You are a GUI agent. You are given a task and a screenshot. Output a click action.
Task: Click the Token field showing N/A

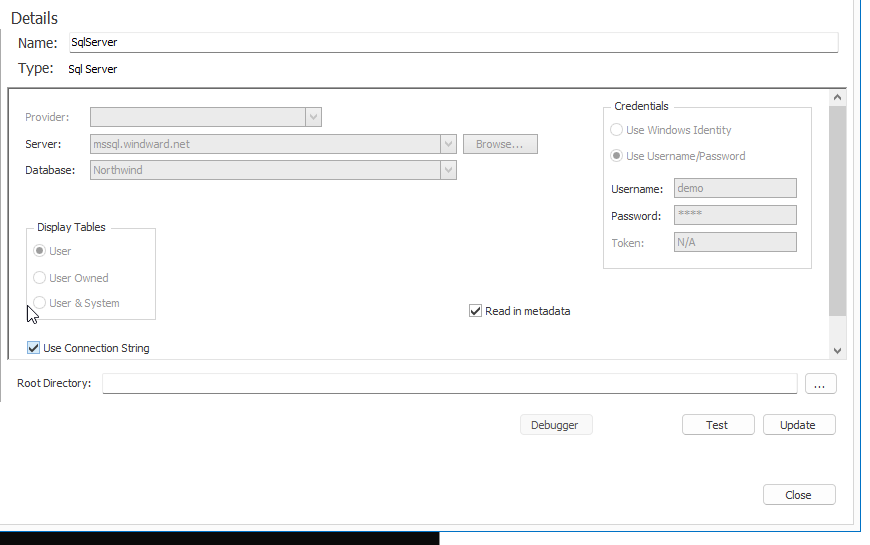click(735, 242)
